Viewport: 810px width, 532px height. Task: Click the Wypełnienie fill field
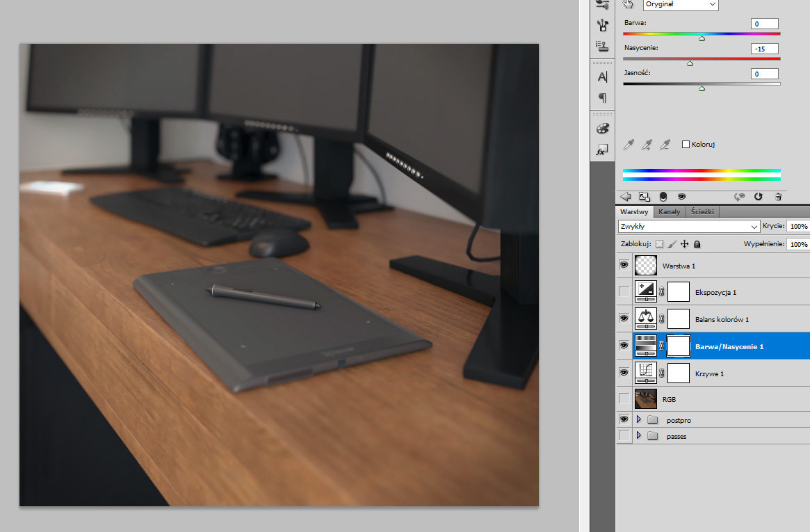pos(798,244)
